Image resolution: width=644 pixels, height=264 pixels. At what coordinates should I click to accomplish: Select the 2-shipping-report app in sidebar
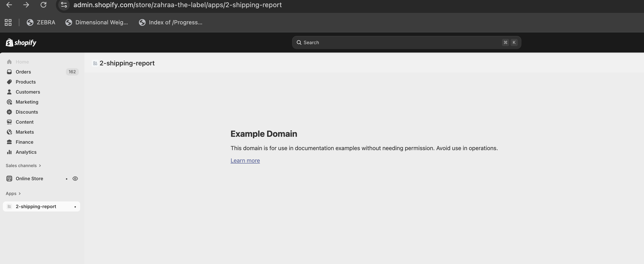coord(36,206)
